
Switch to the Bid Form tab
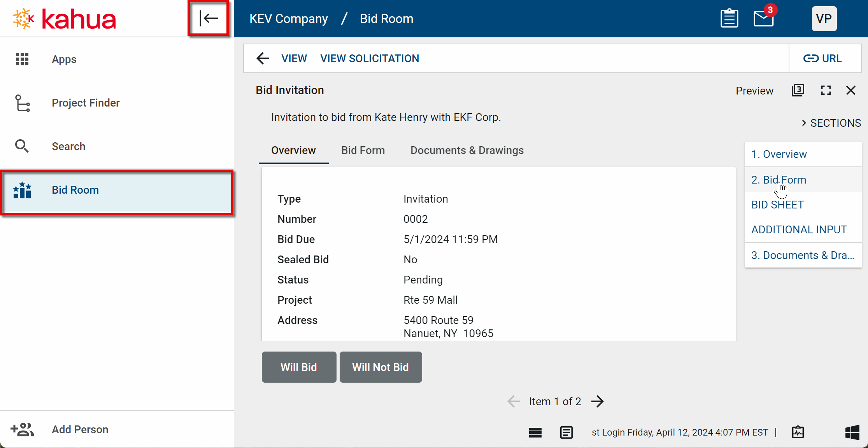(x=363, y=150)
